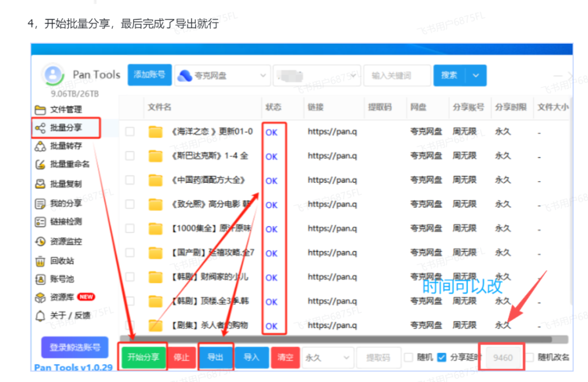Click the 资源监控 icon in sidebar

click(x=40, y=241)
